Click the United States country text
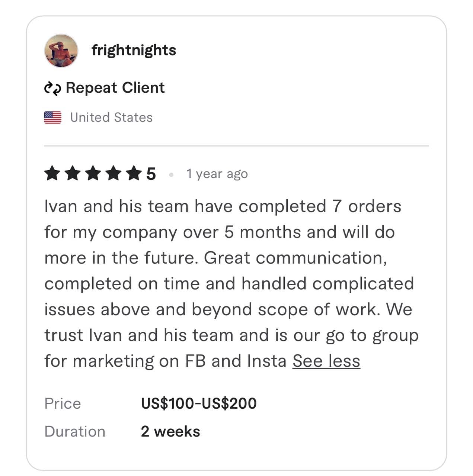Screen dimensions: 473x476 point(111,118)
